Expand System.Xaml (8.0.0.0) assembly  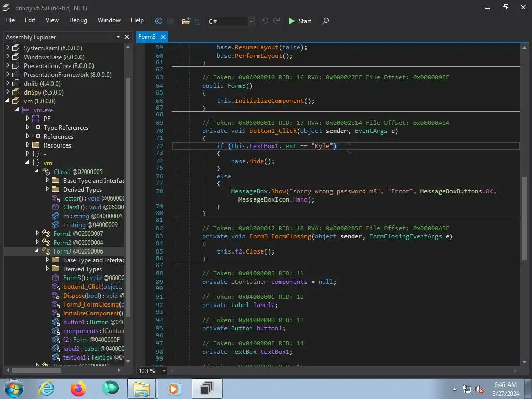click(7, 48)
